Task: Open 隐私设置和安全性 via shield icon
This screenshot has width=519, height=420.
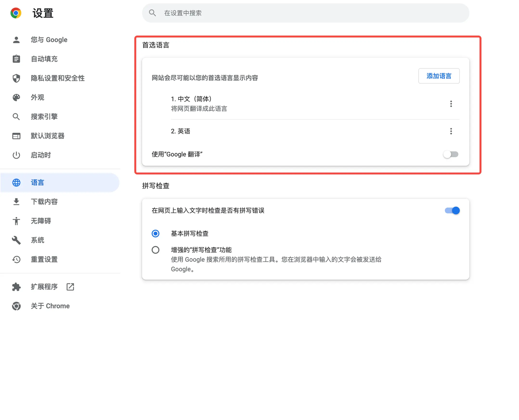Action: tap(16, 78)
